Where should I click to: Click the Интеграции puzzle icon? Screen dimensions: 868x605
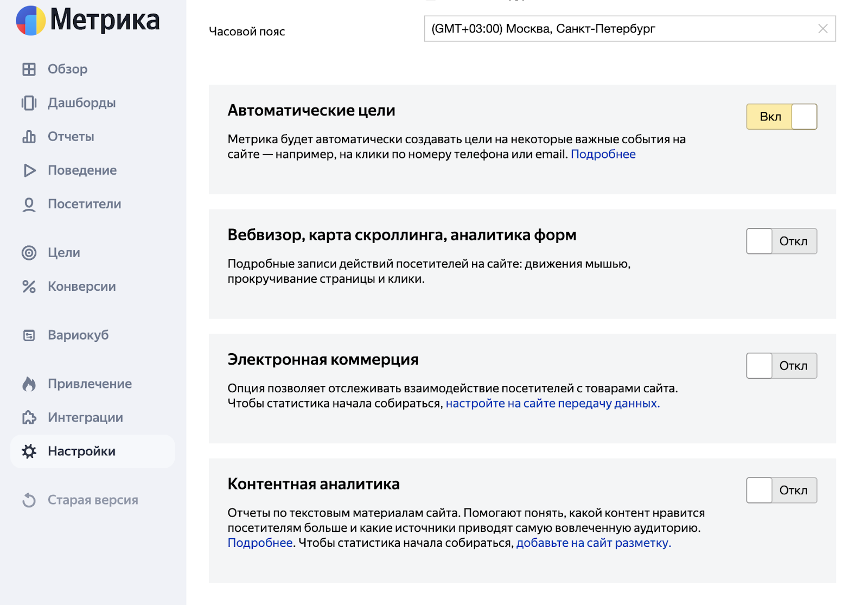tap(29, 418)
